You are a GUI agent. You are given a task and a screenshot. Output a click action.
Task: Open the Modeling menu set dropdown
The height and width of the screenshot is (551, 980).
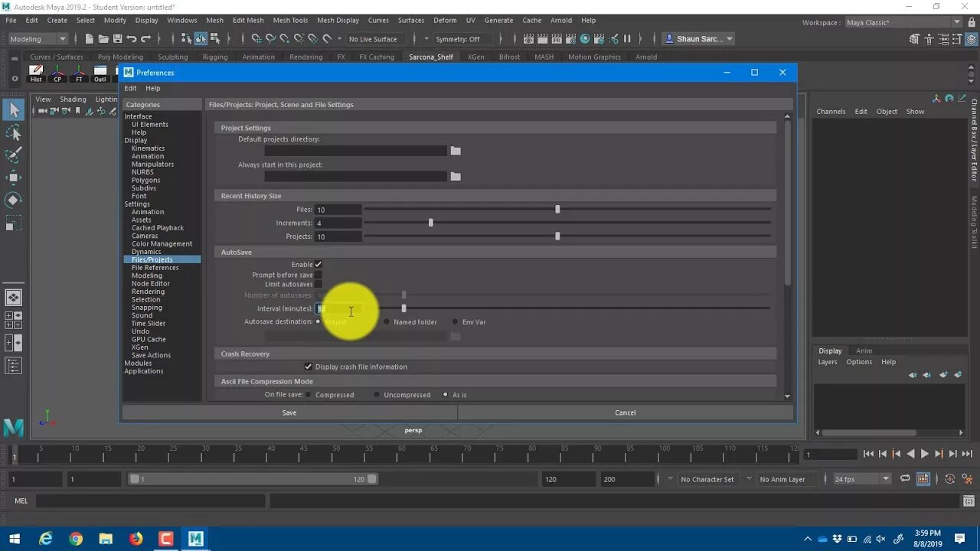[x=38, y=39]
